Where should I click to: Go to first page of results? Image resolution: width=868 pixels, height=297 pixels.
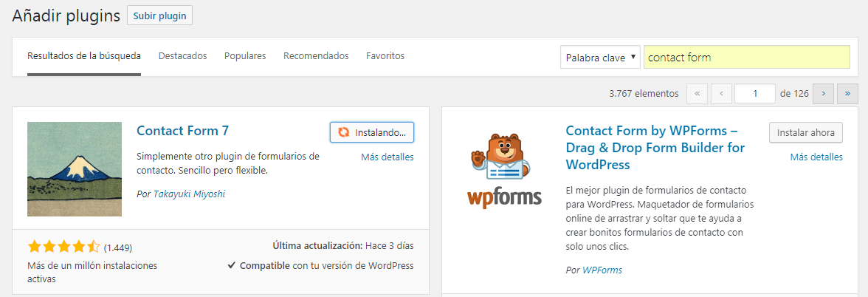697,94
